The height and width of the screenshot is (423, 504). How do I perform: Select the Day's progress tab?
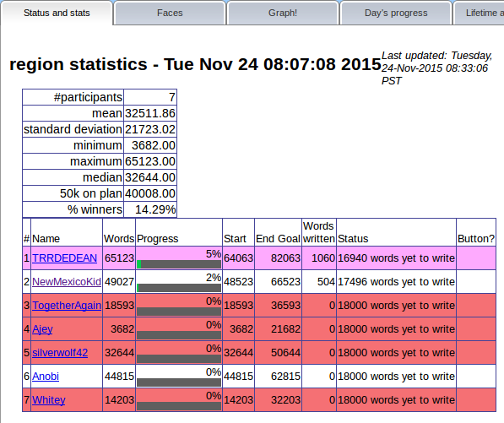pos(396,13)
